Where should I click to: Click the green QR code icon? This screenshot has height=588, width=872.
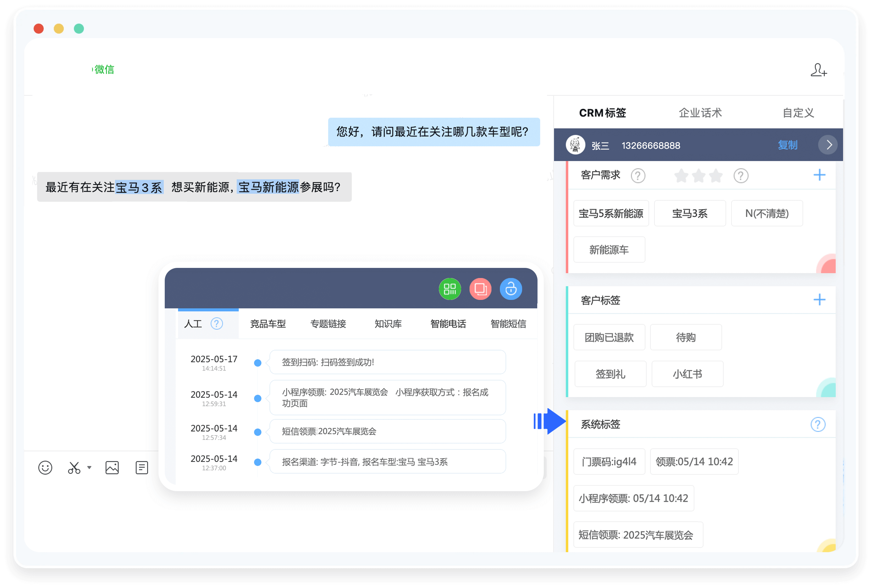point(450,289)
